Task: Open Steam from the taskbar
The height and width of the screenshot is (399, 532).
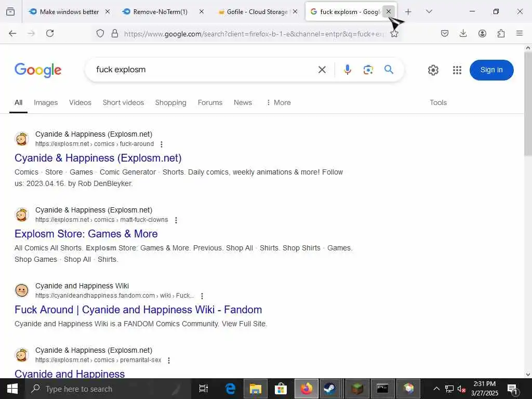Action: point(329,389)
